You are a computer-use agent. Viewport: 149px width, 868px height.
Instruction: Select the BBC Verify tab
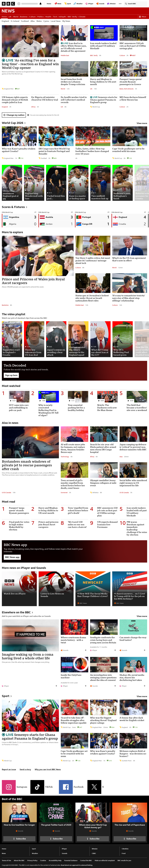pos(72,16)
